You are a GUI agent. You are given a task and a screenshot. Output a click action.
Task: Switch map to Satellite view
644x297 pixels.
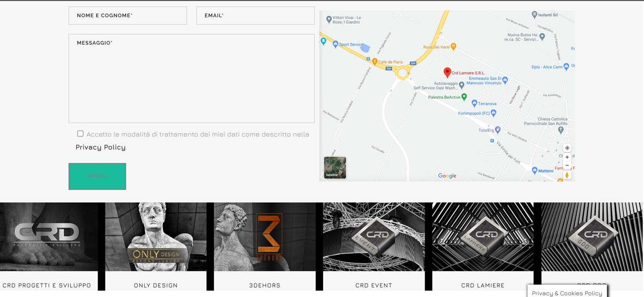(335, 168)
